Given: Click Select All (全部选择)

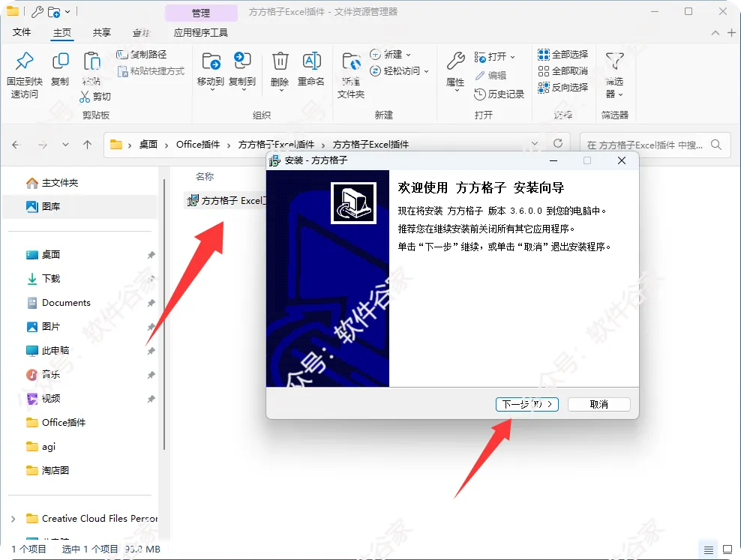Looking at the screenshot, I should (562, 55).
